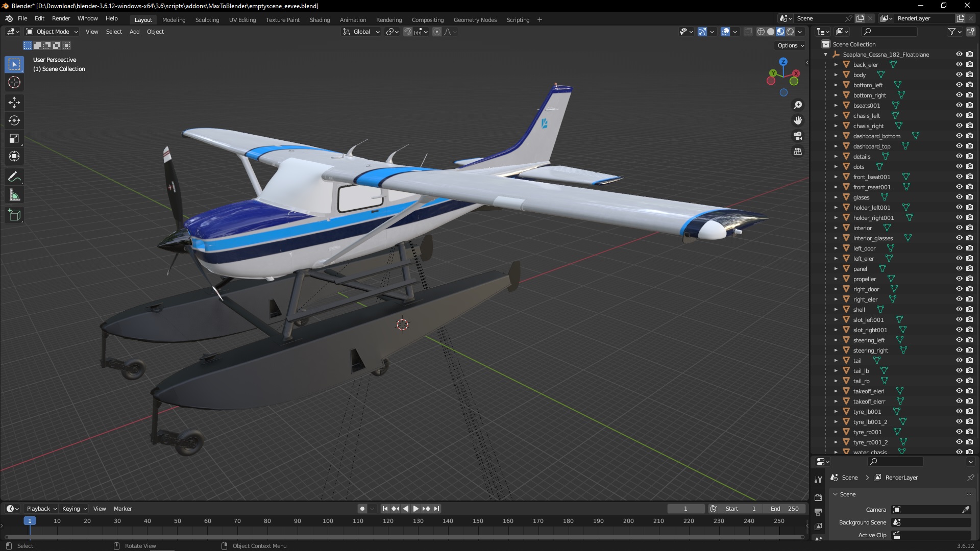This screenshot has height=551, width=980.
Task: Switch to solid viewport shading
Action: (x=771, y=32)
